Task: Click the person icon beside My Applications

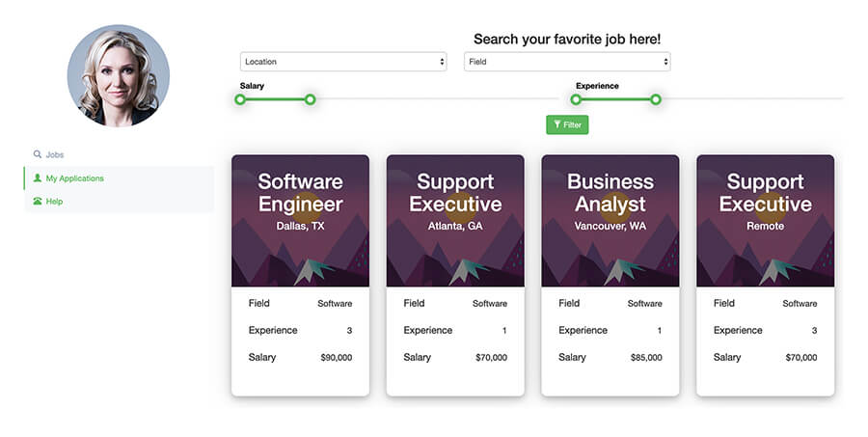Action: click(37, 178)
